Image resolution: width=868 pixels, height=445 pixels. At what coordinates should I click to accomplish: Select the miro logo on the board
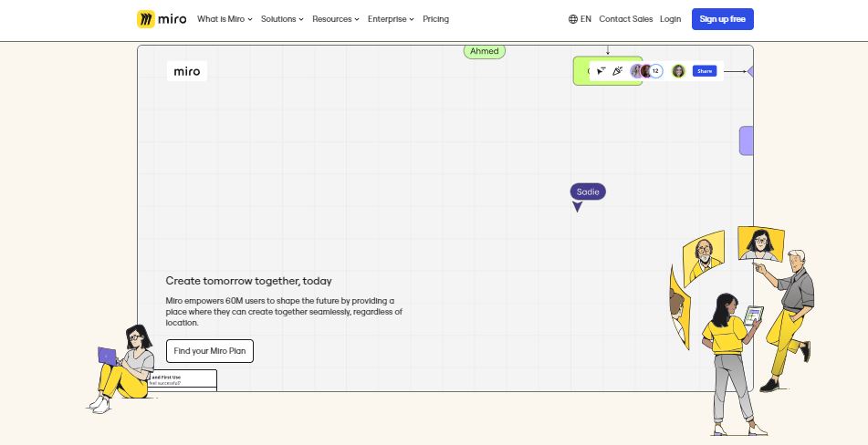(x=187, y=71)
